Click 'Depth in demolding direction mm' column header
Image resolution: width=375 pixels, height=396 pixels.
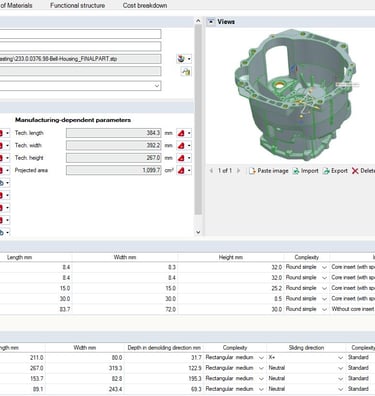click(164, 348)
